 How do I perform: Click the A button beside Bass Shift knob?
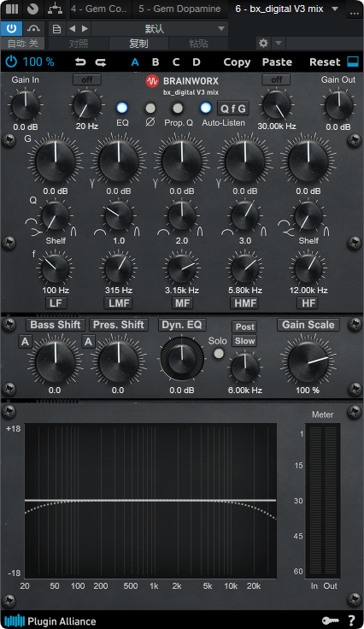click(25, 342)
